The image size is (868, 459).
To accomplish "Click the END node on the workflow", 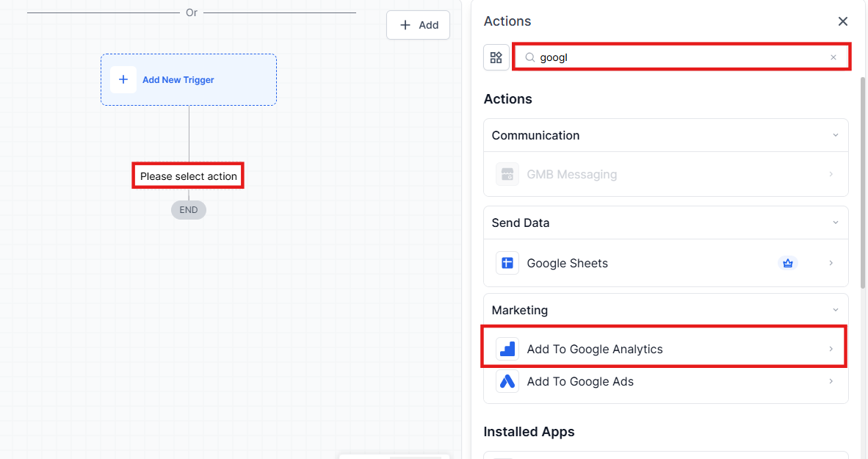I will click(188, 210).
